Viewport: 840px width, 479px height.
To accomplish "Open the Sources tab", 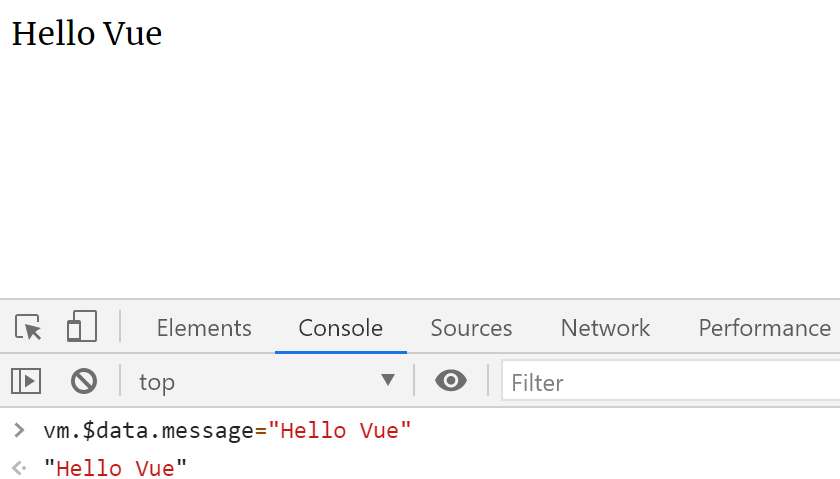I will click(x=471, y=328).
